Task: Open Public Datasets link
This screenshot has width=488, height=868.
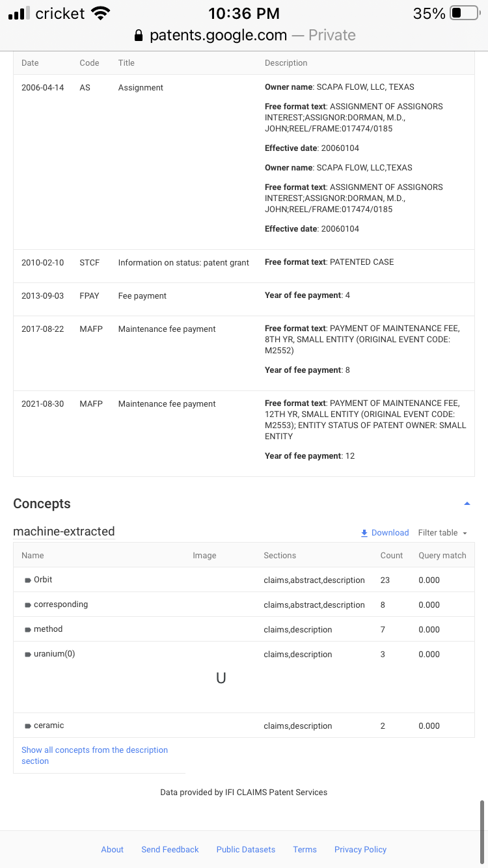Action: point(246,849)
